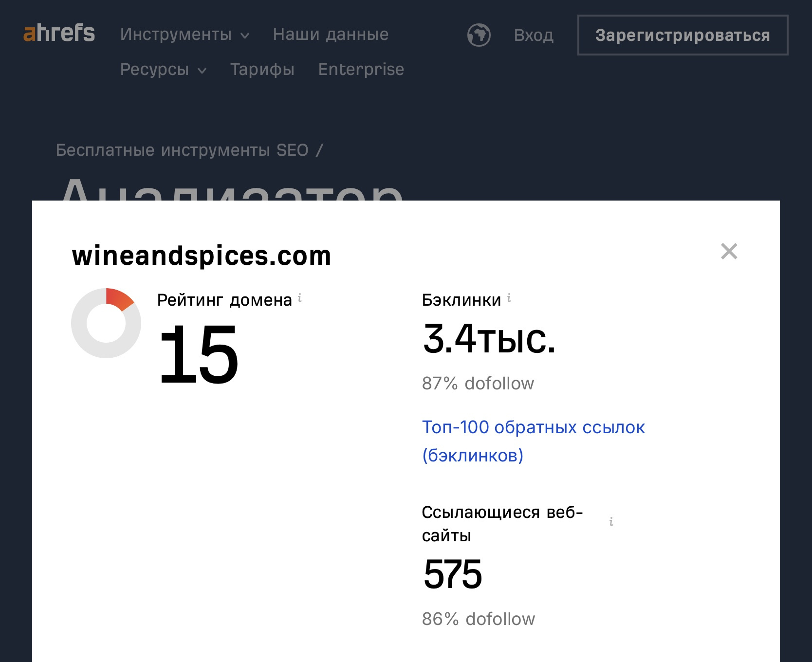Viewport: 812px width, 662px height.
Task: Click the Зарегистрироваться button
Action: [x=683, y=35]
